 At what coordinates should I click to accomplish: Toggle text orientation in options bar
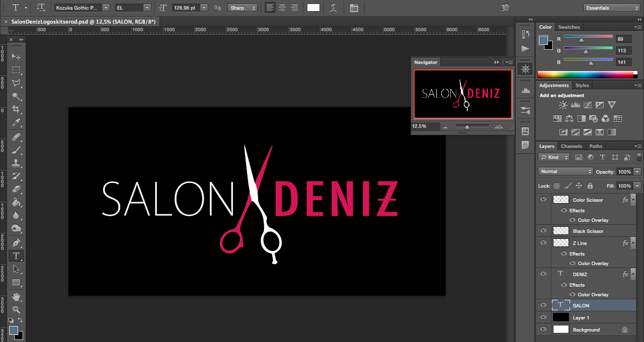41,8
